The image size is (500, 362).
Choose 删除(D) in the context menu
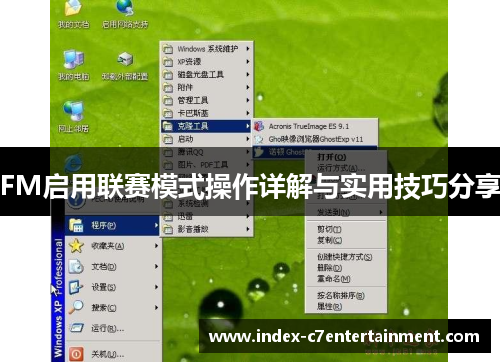click(x=346, y=268)
